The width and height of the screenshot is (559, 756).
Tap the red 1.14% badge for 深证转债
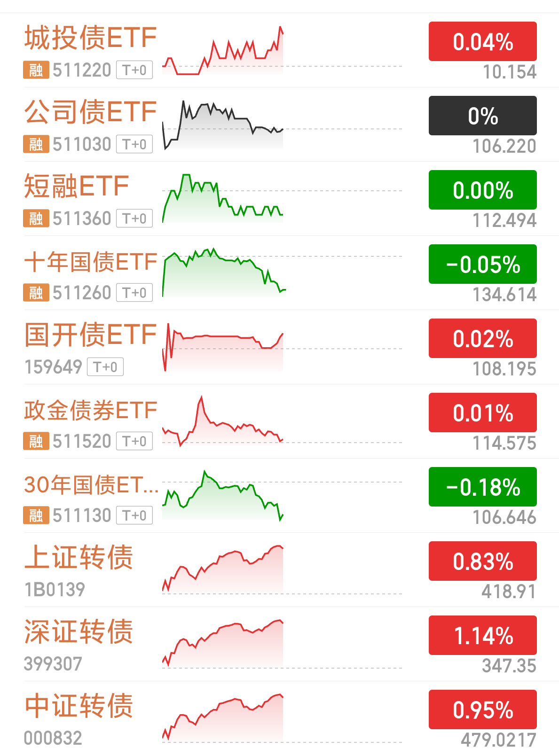(x=483, y=635)
